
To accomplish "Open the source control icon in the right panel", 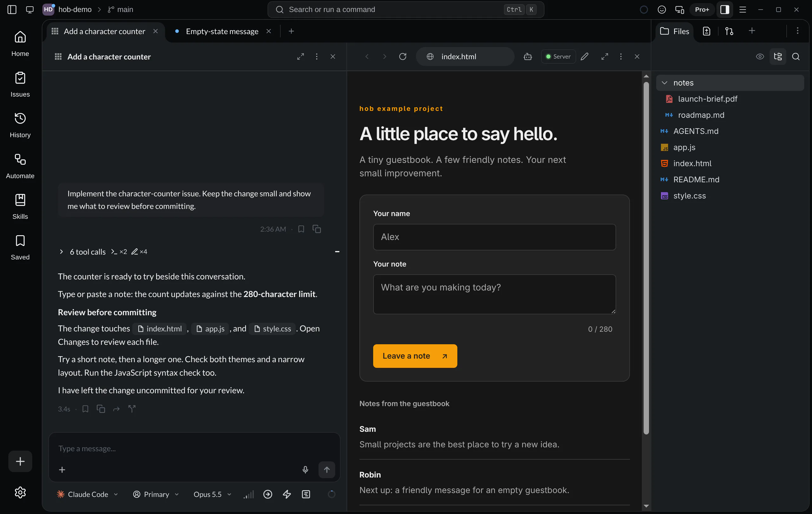I will point(729,31).
